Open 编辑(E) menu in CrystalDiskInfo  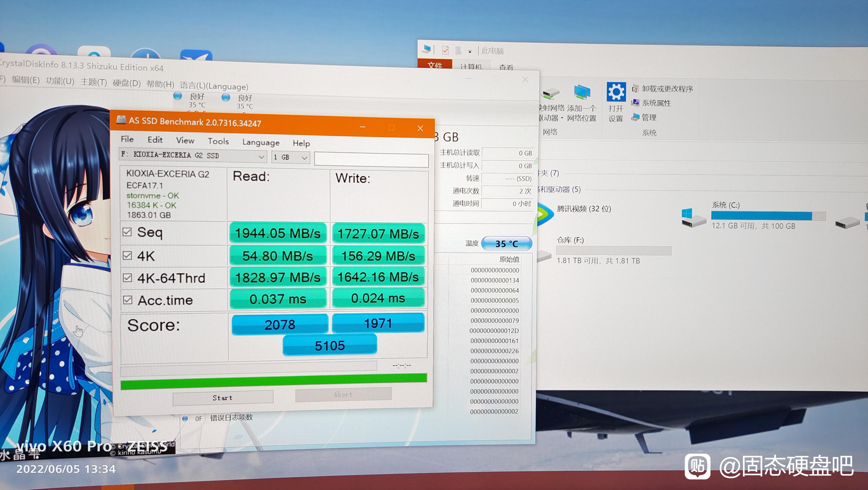tap(26, 80)
